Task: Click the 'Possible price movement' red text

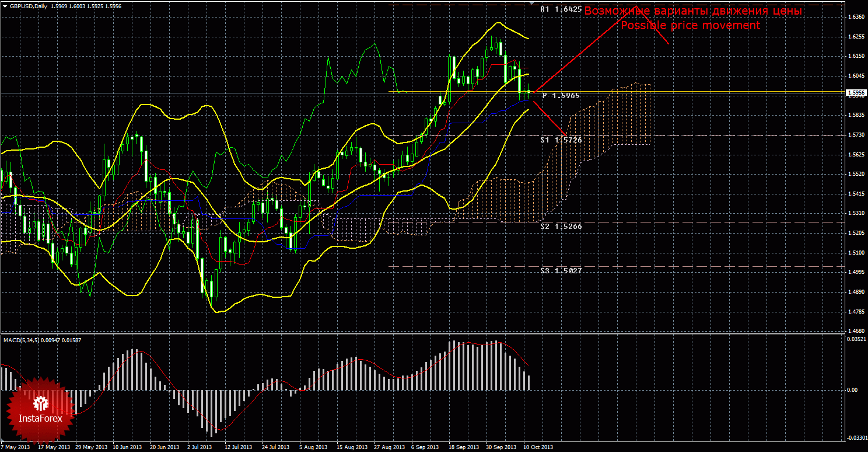Action: point(689,26)
